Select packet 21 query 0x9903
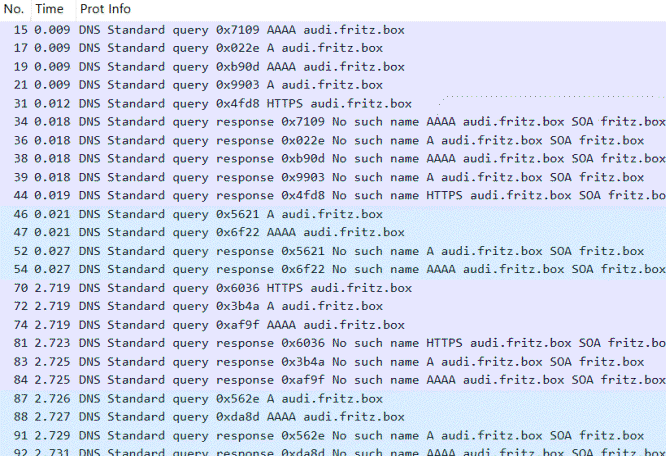The image size is (666, 456). (x=333, y=85)
